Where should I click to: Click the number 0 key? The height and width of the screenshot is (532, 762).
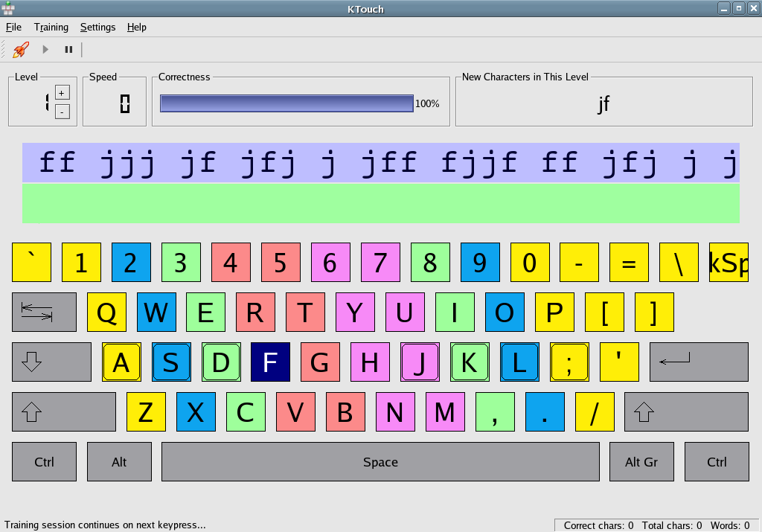click(x=530, y=263)
